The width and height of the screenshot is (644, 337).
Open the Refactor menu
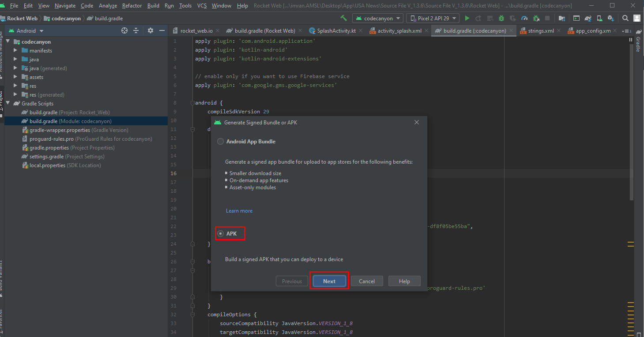tap(132, 6)
